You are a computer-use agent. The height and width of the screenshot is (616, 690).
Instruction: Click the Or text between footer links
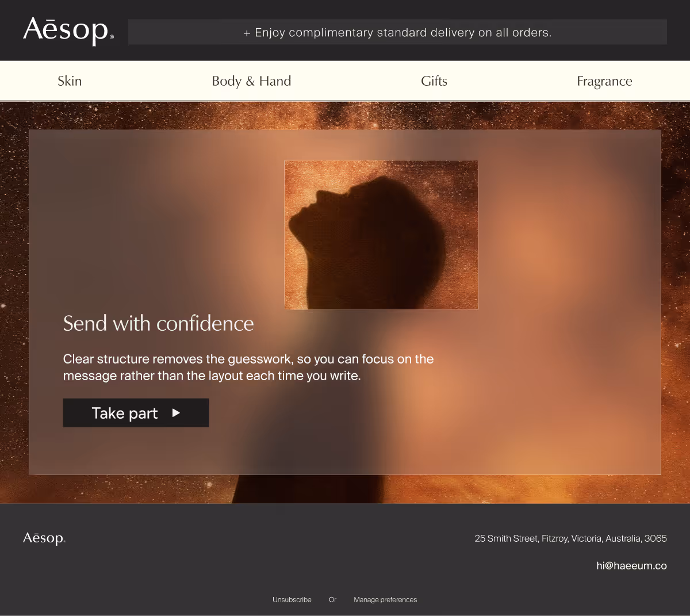click(332, 599)
